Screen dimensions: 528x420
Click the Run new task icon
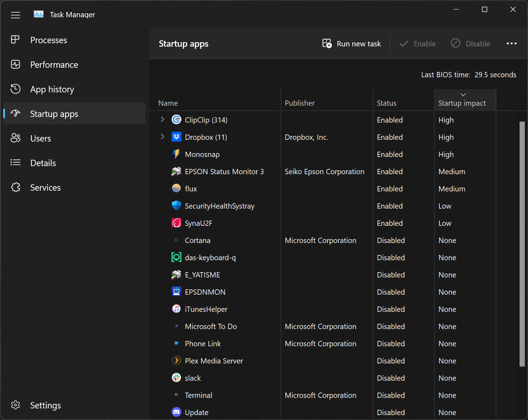click(327, 44)
